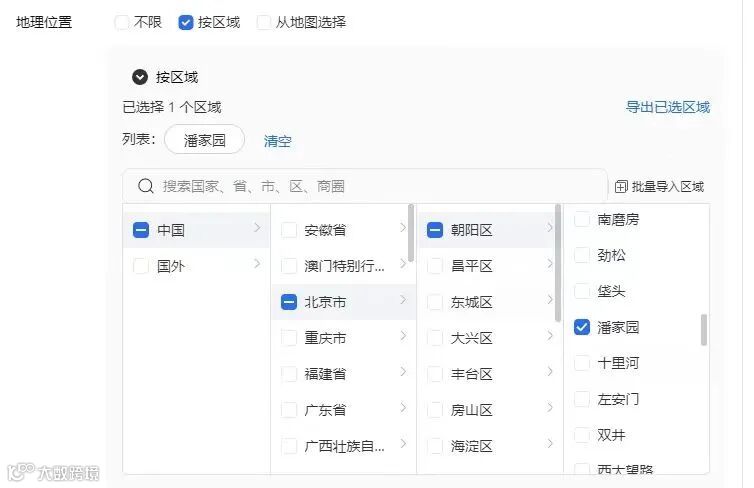
Task: Toggle the 北京市 checkbox
Action: (x=289, y=302)
